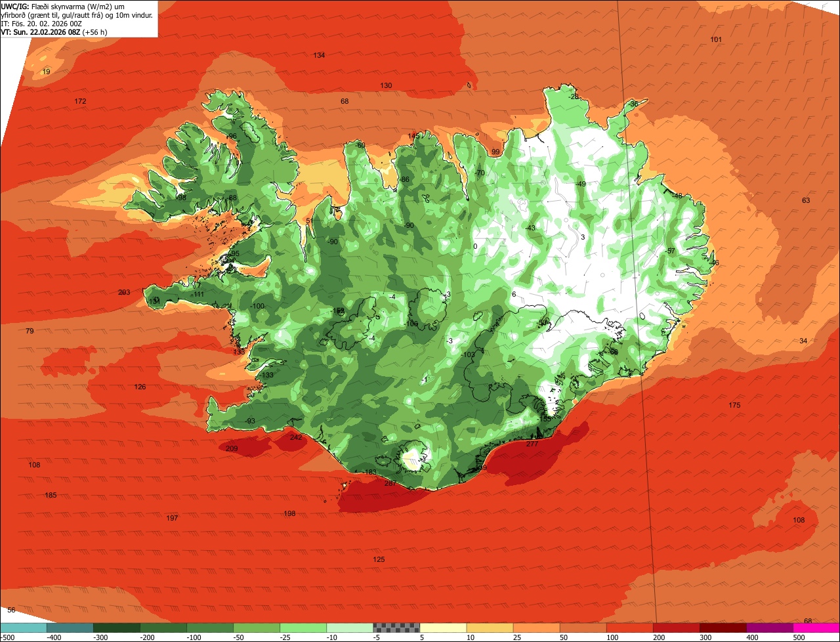The height and width of the screenshot is (642, 840).
Task: Click the flux value 56
Action: [x=11, y=610]
